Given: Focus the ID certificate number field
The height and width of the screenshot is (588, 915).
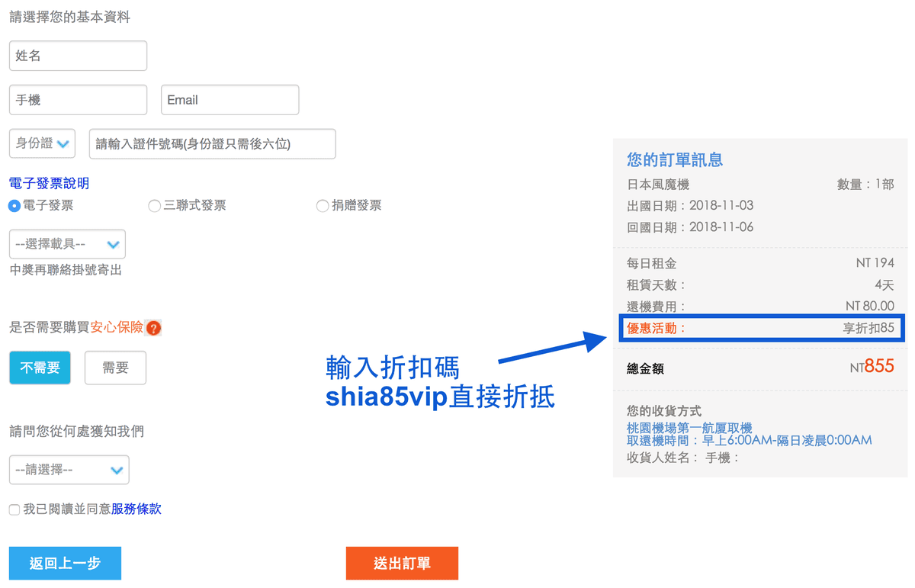Looking at the screenshot, I should tap(211, 143).
